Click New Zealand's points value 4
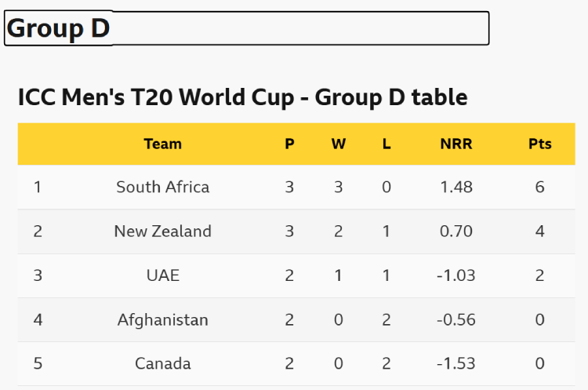The image size is (588, 390). tap(539, 231)
